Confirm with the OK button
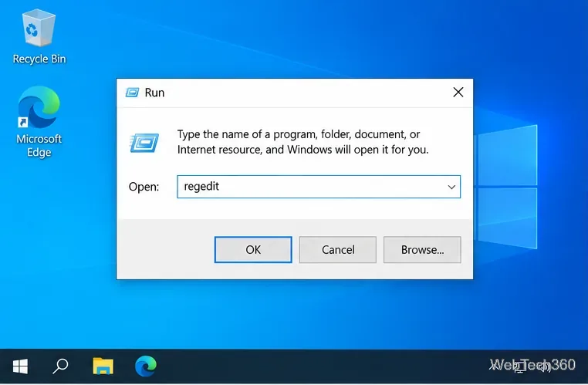Screen dimensions: 588x385 click(x=253, y=250)
